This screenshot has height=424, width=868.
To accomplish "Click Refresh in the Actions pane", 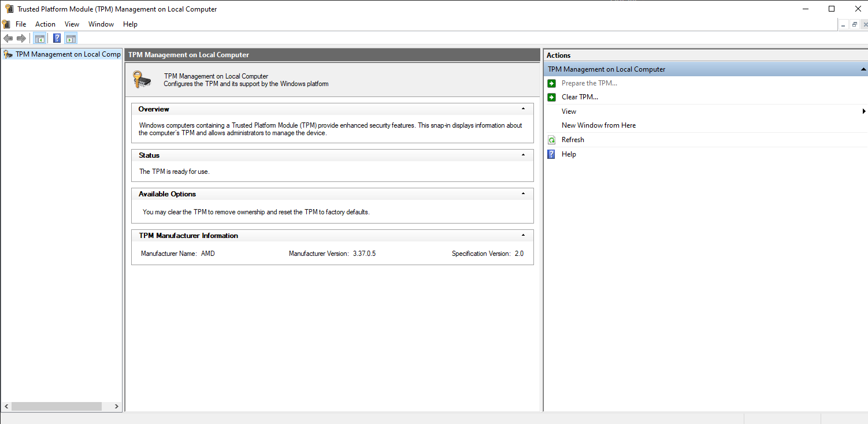I will [573, 140].
